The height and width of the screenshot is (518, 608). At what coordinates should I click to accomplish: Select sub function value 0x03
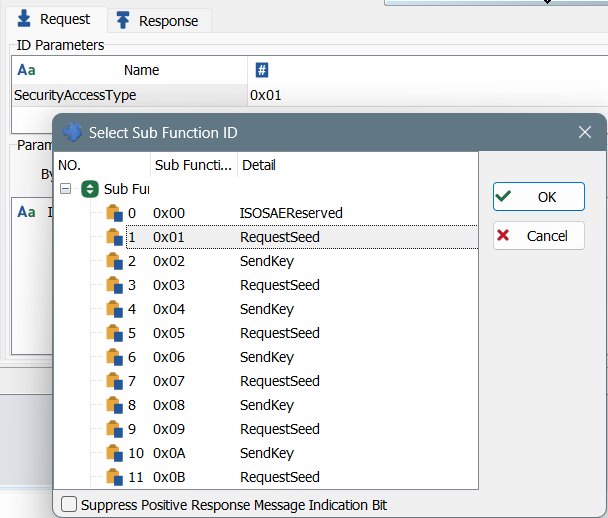click(169, 285)
